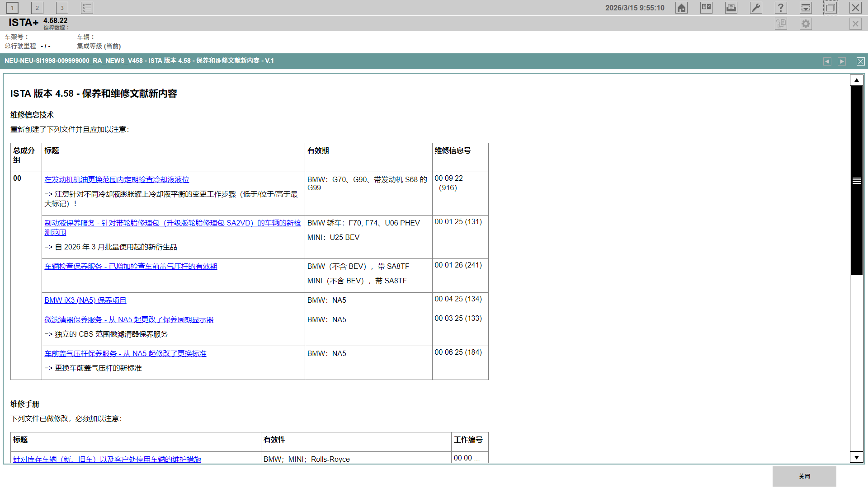
Task: Click the Home icon in the top toolbar
Action: 681,8
